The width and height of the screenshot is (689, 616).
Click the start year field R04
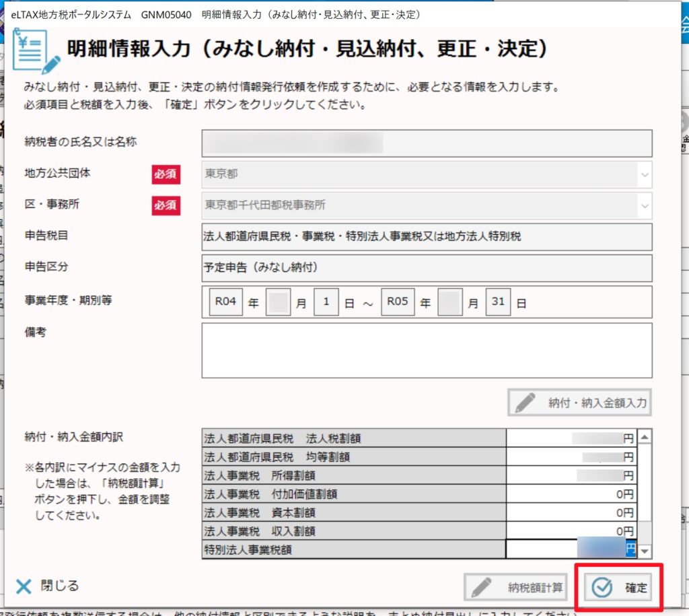point(225,302)
